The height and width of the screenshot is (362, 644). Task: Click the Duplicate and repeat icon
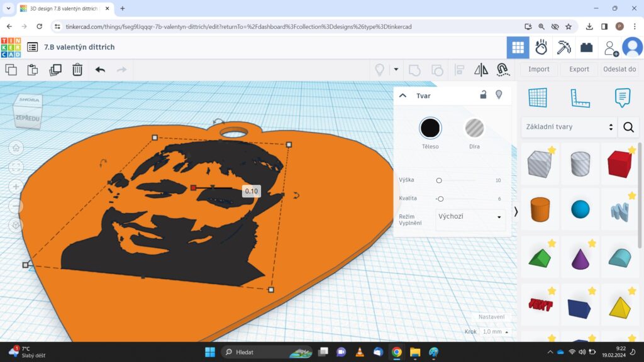pyautogui.click(x=55, y=70)
